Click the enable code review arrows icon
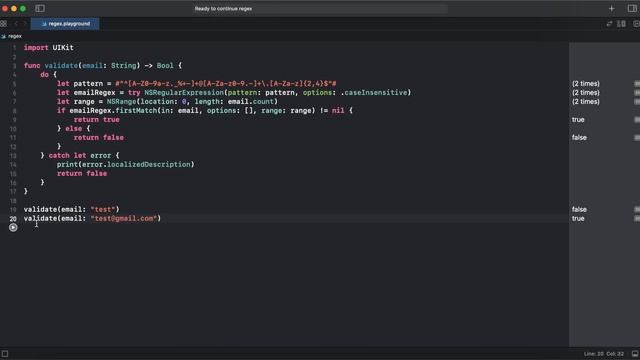Viewport: 640px width, 360px height. (609, 24)
